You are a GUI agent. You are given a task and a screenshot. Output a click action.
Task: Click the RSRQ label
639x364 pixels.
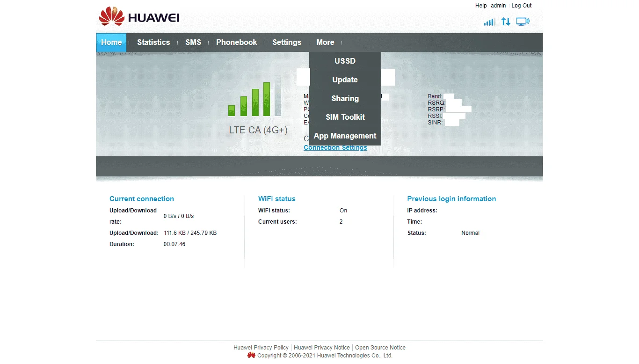coord(436,103)
